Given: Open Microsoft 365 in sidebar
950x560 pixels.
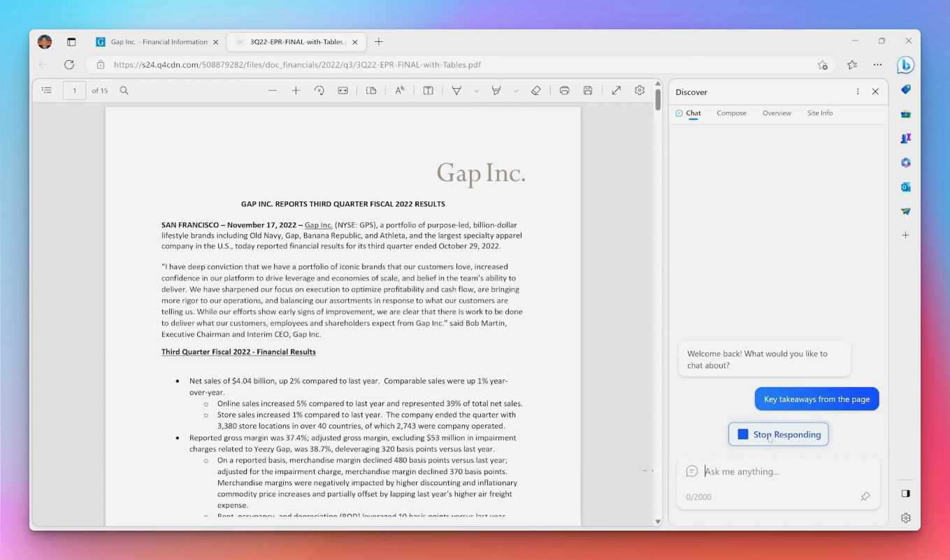Looking at the screenshot, I should pos(906,163).
